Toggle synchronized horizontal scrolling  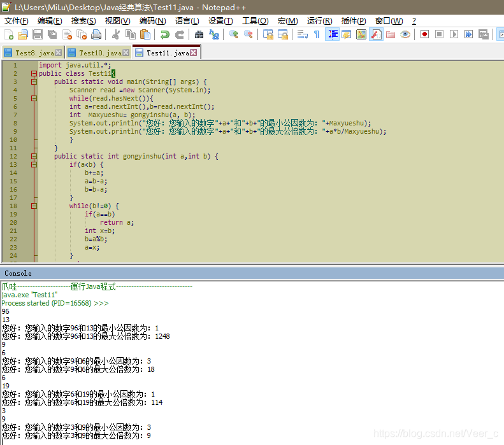click(282, 34)
